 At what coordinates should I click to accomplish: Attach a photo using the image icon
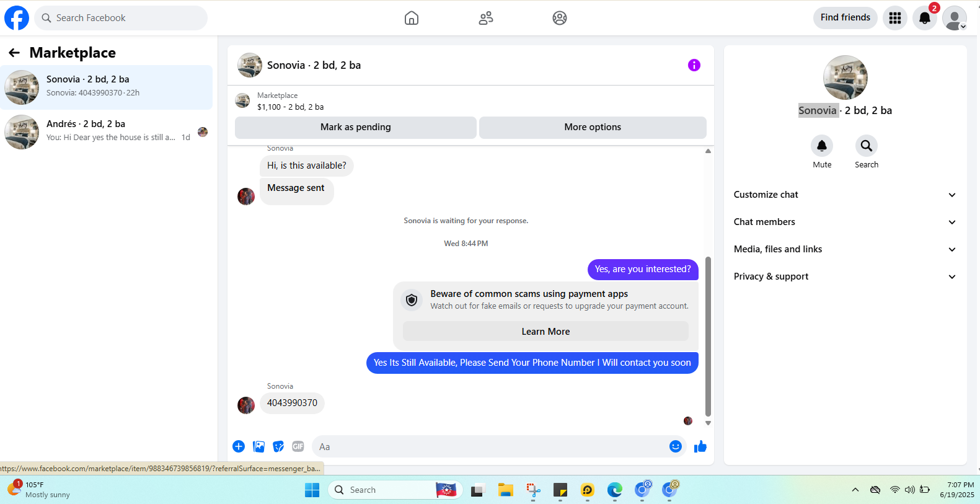258,446
